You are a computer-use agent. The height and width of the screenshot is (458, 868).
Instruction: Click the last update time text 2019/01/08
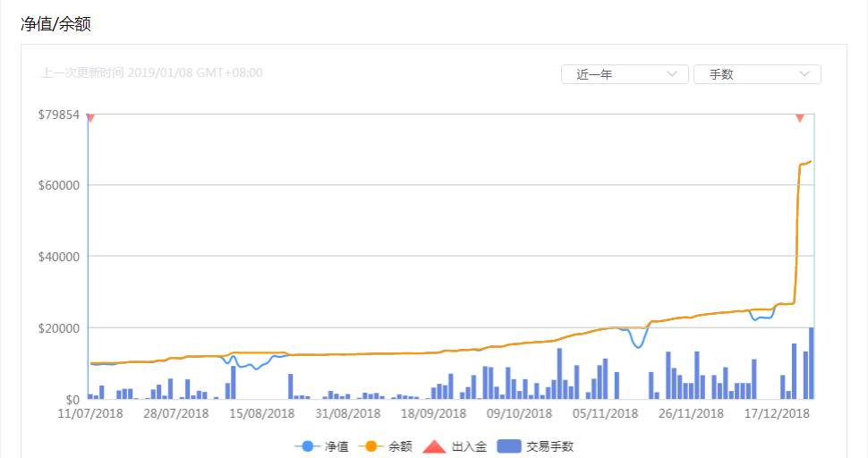point(152,72)
